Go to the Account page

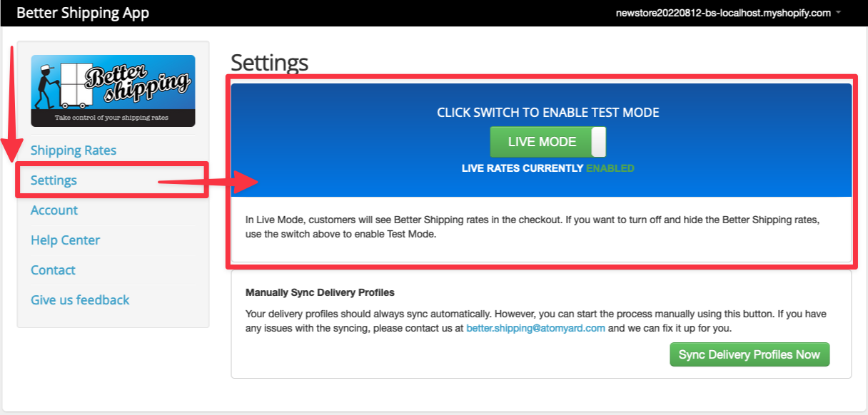(54, 210)
